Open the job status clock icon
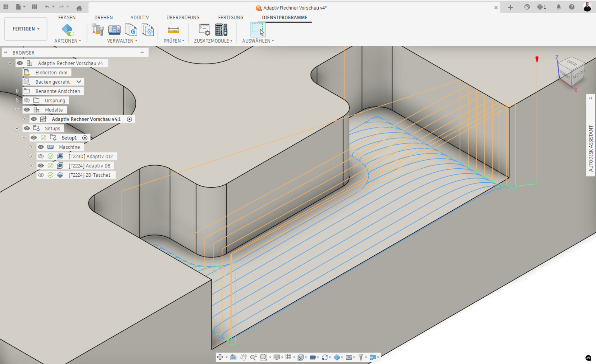This screenshot has width=596, height=364. (541, 7)
